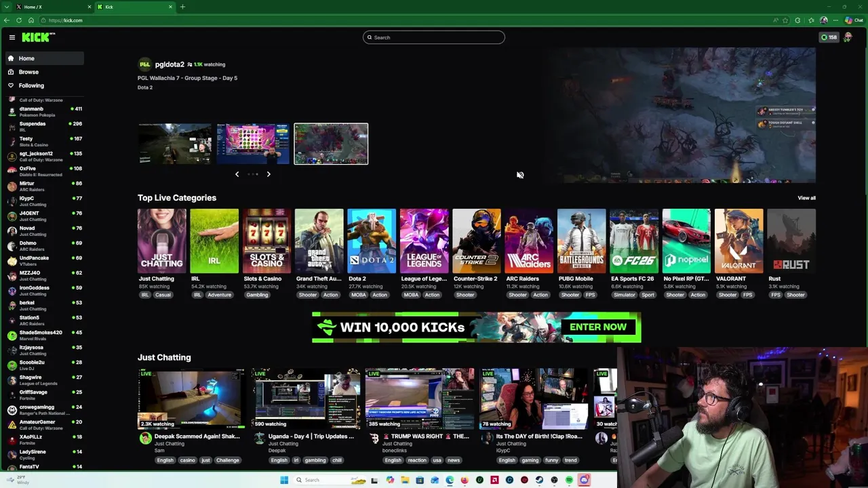
Task: Open Home in the sidebar
Action: (x=44, y=58)
